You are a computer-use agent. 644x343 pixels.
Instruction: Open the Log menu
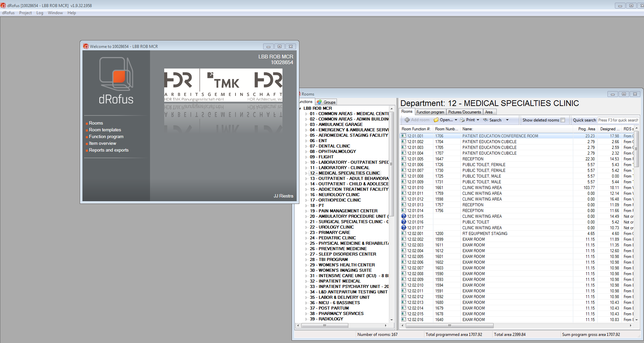[x=40, y=13]
